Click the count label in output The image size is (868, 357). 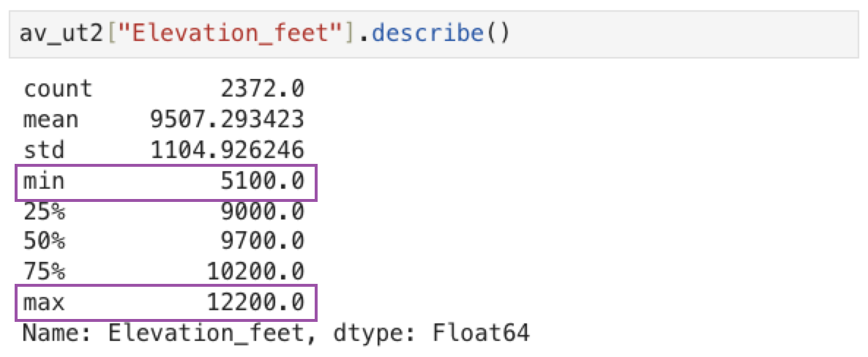[58, 89]
